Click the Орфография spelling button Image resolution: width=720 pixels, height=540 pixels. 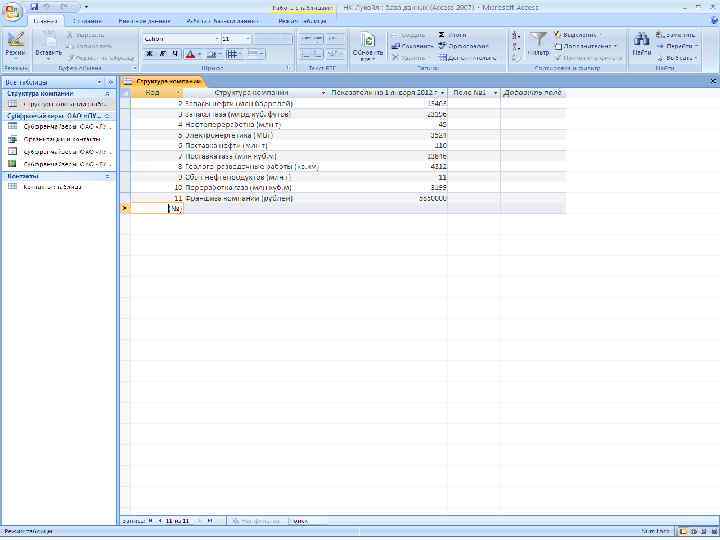point(463,46)
